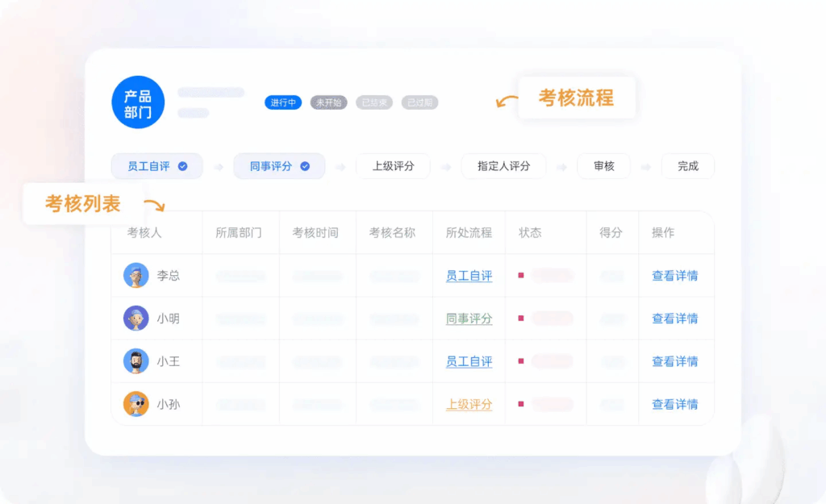Click the red status marker in 小王 row
Screen dimensions: 826x504
click(521, 361)
